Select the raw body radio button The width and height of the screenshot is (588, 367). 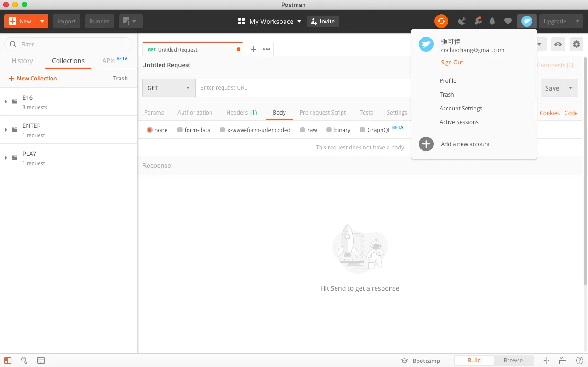[x=303, y=130]
